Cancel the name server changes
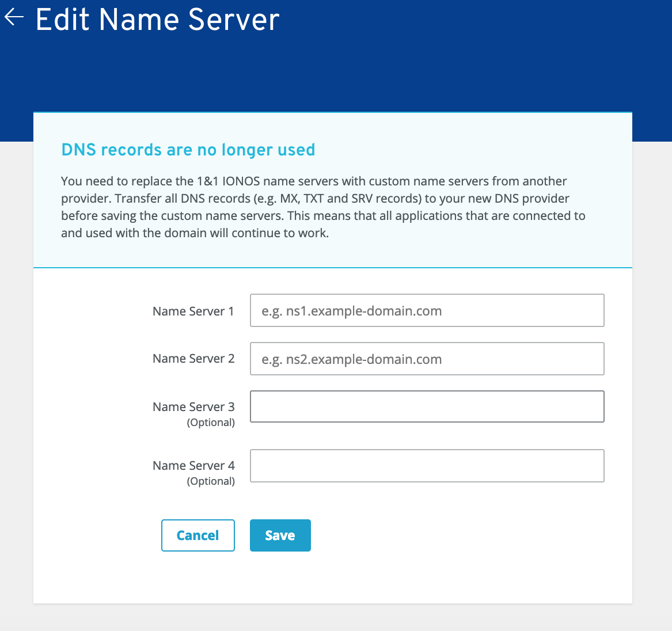This screenshot has width=672, height=631. 198,535
